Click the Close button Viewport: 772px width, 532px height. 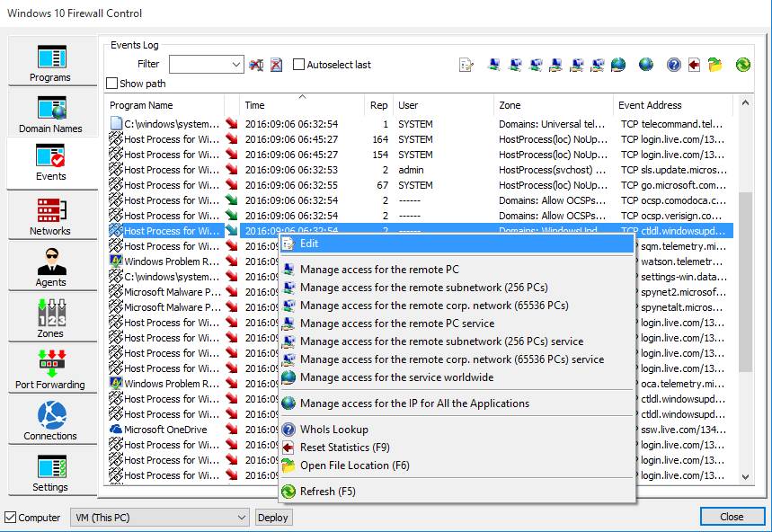coord(732,517)
